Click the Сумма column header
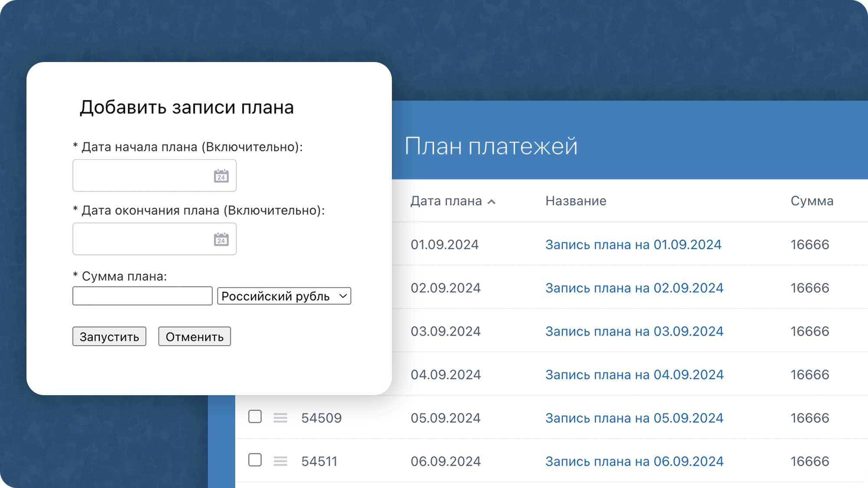Screen dimensions: 868x488 (812, 201)
